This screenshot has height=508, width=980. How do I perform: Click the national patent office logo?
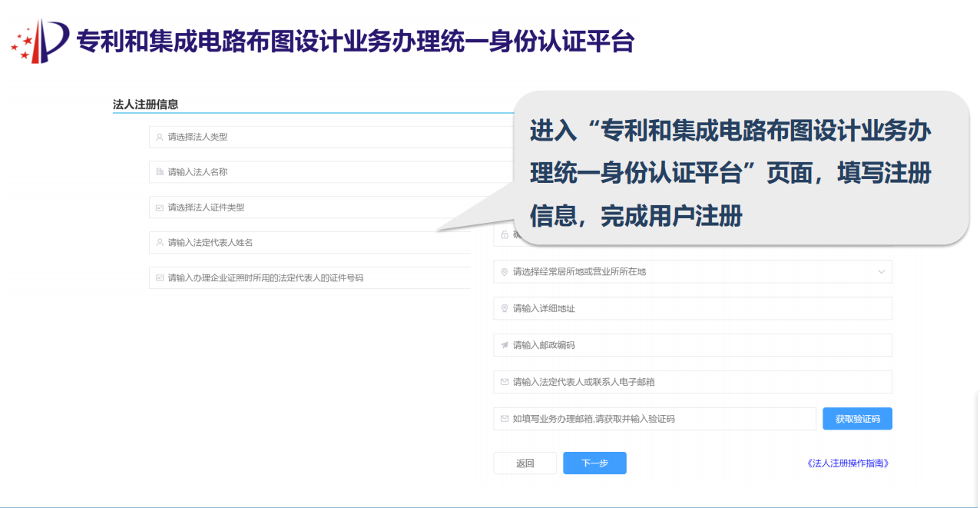(x=40, y=42)
